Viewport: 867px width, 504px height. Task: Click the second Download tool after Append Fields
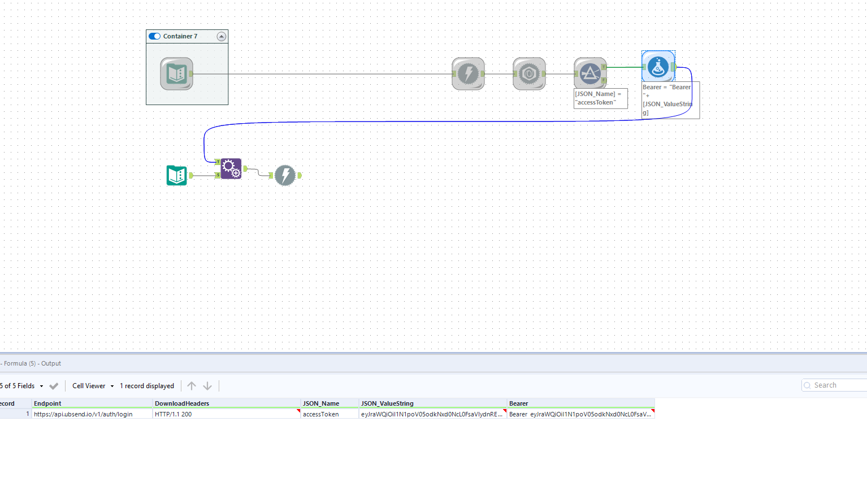[x=285, y=176]
